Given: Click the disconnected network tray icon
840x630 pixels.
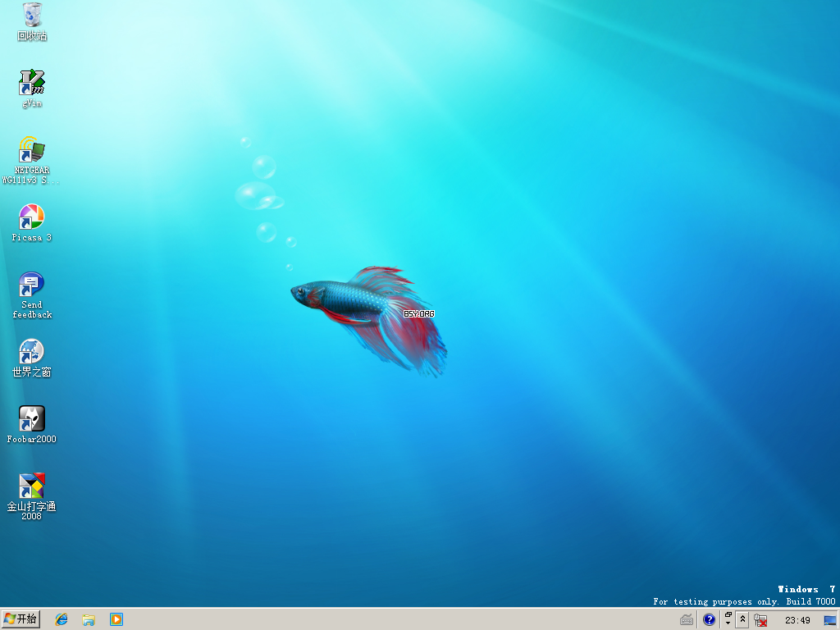Looking at the screenshot, I should point(760,620).
